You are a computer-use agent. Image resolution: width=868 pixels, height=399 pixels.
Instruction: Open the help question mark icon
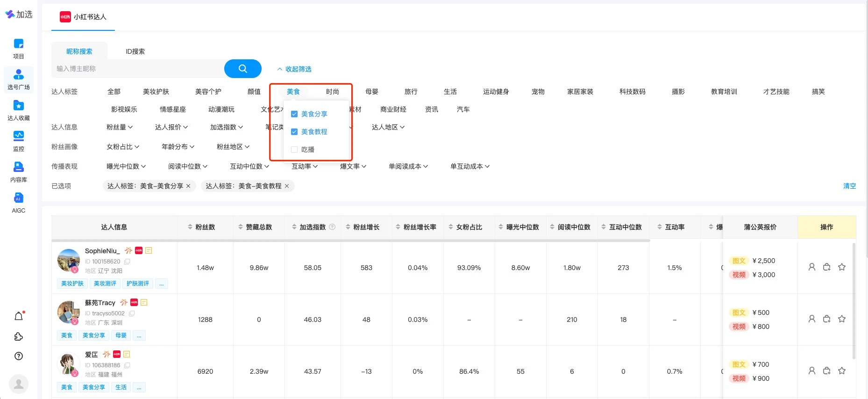tap(19, 356)
